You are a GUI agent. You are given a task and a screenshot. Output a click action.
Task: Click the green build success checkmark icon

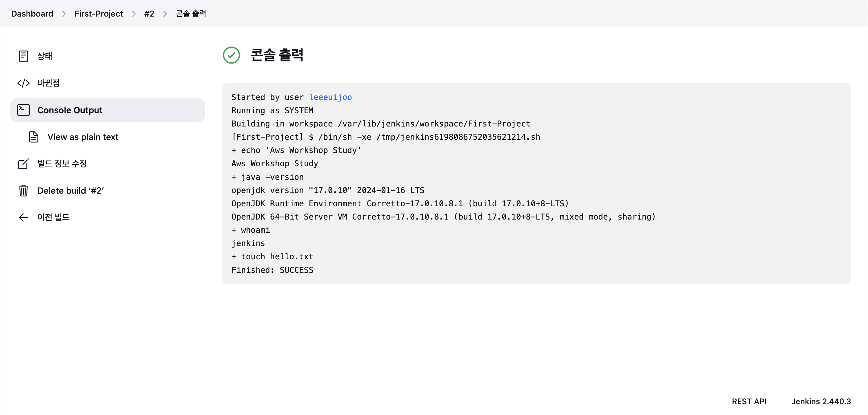231,55
